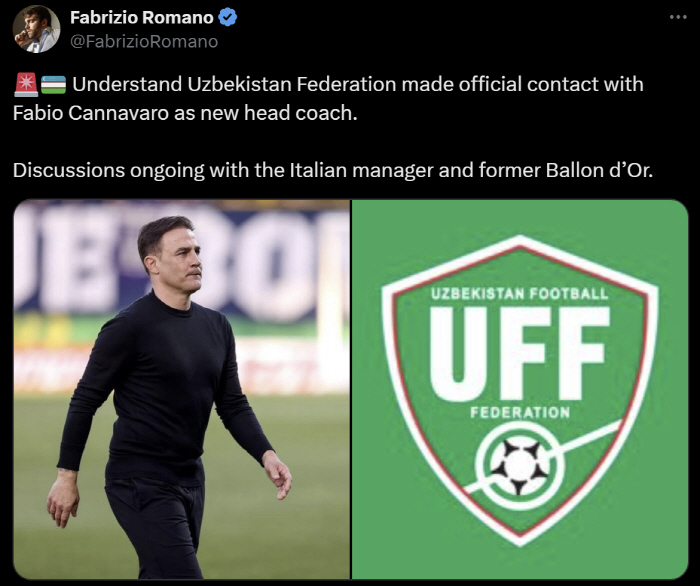Open the @FabrizioRomano handle link

(143, 41)
